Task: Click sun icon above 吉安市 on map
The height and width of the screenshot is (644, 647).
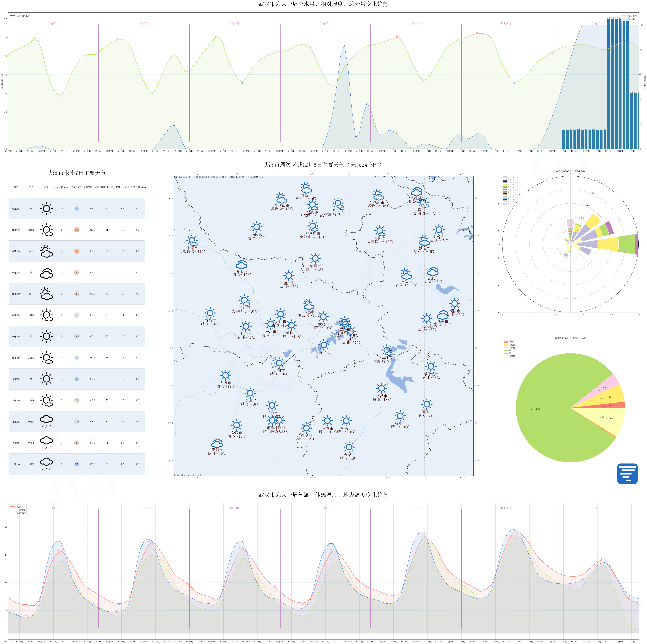Action: [x=349, y=447]
